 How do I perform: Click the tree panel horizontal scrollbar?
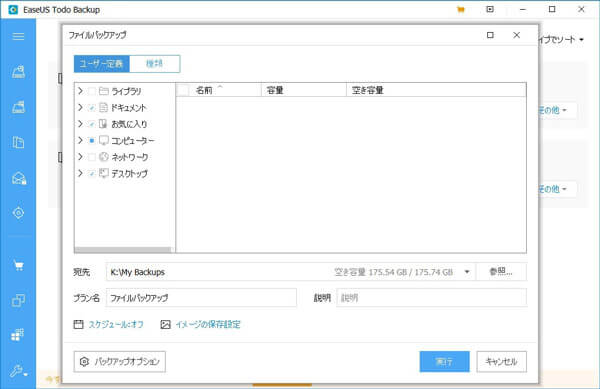(123, 250)
